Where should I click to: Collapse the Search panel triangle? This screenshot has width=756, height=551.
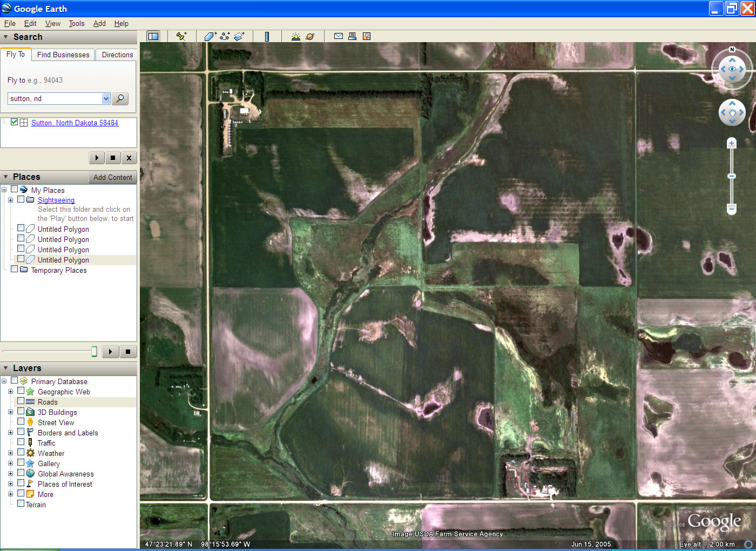[6, 37]
